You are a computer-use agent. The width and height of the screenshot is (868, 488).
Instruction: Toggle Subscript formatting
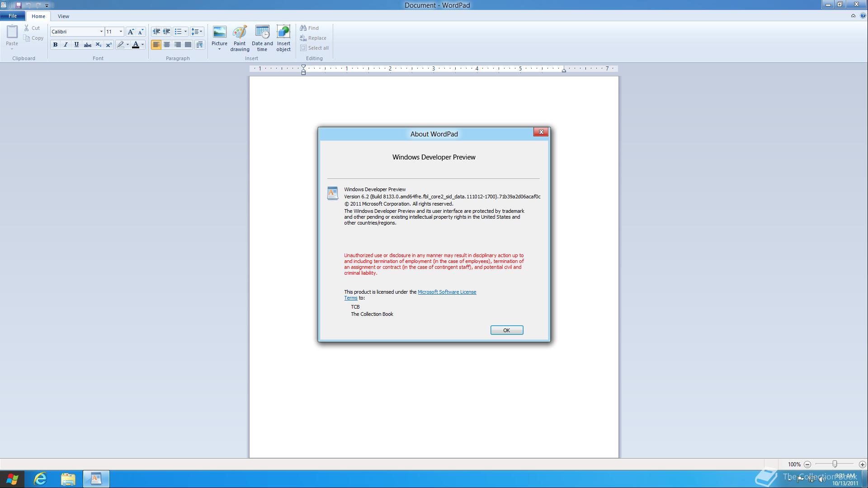tap(98, 45)
